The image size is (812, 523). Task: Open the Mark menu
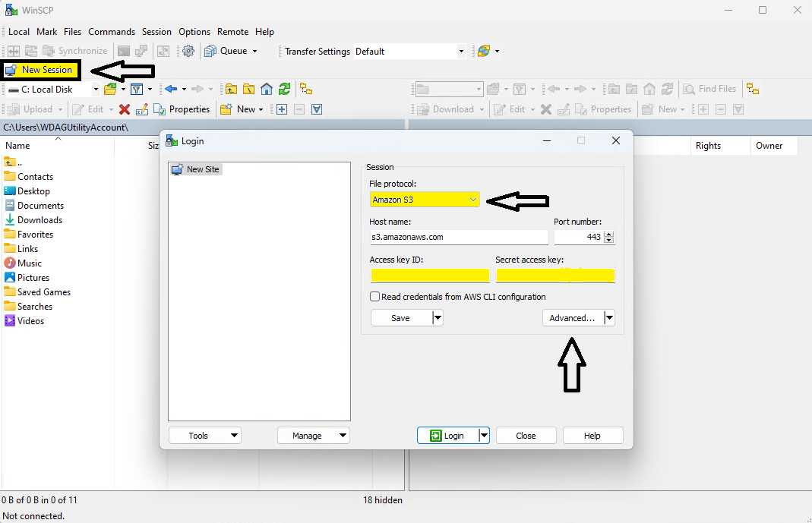(x=46, y=32)
